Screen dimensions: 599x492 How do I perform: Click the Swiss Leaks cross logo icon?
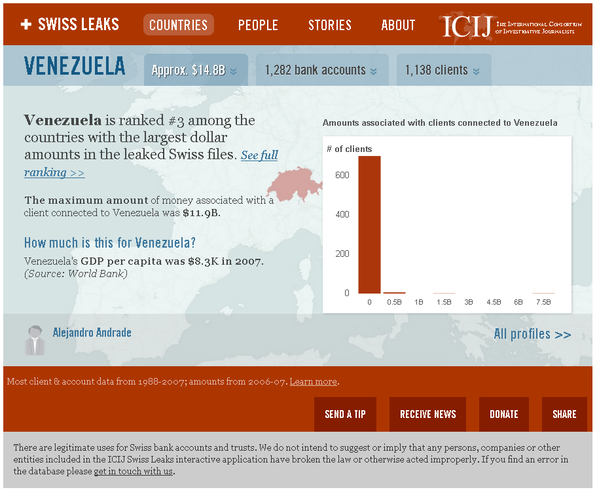pos(26,24)
